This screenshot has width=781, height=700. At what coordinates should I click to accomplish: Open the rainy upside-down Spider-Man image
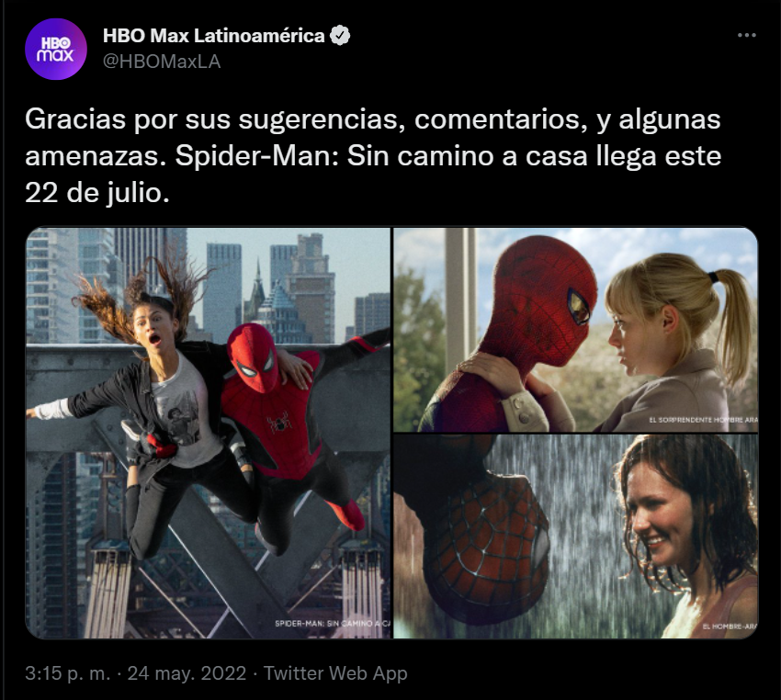click(x=576, y=536)
